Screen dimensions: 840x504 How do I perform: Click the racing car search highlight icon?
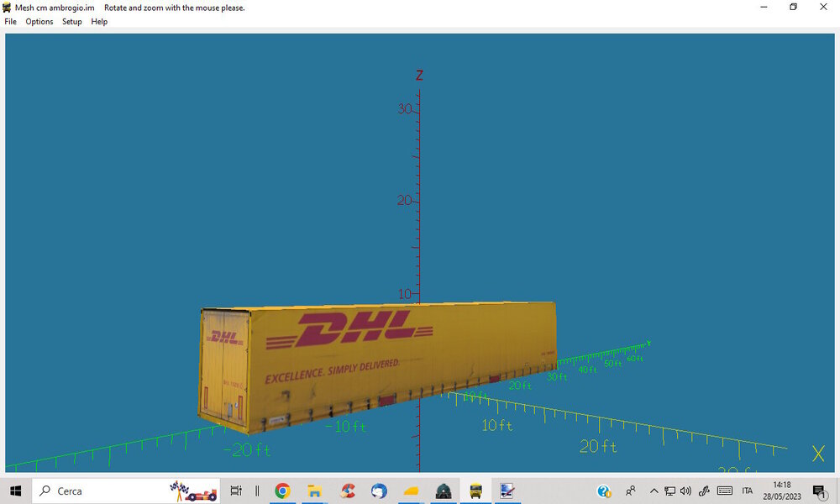click(x=193, y=491)
